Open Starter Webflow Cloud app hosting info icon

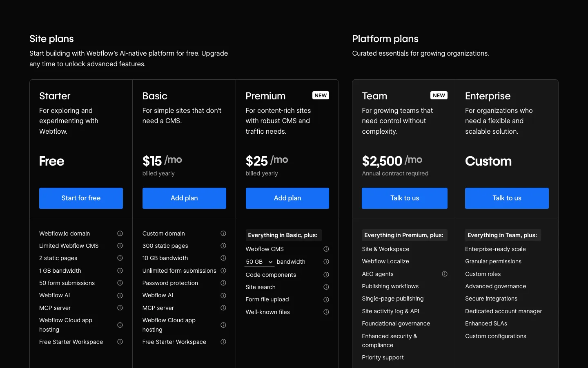120,325
